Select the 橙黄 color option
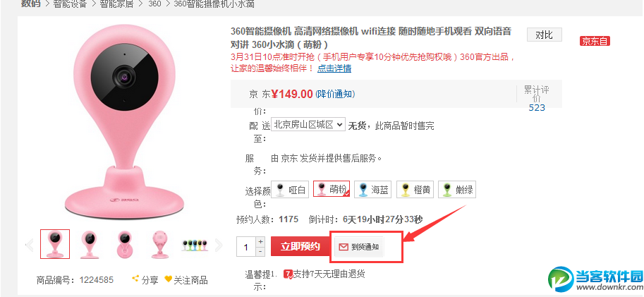This screenshot has width=644, height=297. click(415, 189)
